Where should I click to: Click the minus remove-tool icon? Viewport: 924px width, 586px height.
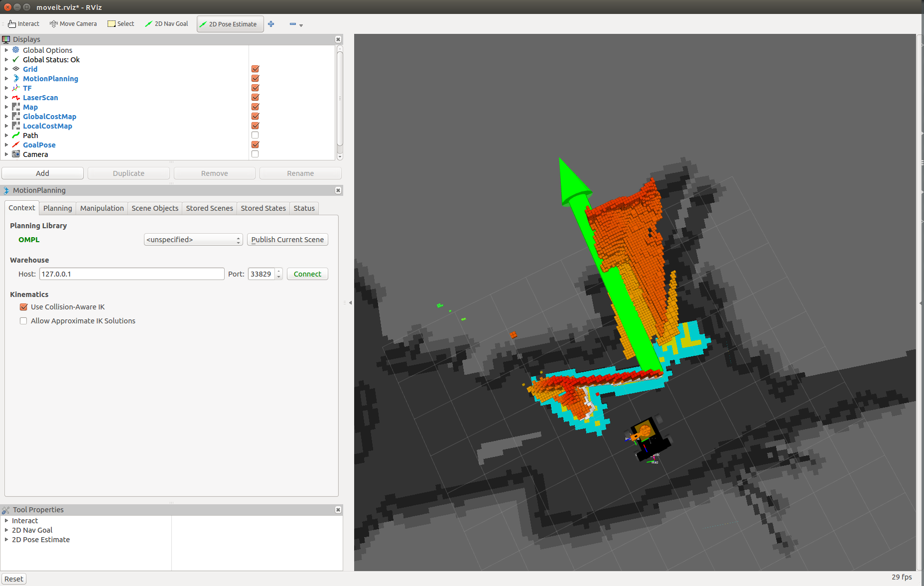pyautogui.click(x=293, y=24)
